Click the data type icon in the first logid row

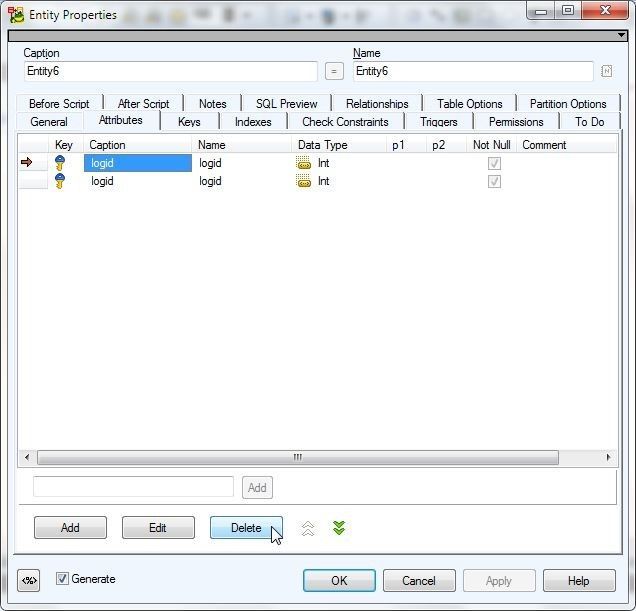point(303,163)
